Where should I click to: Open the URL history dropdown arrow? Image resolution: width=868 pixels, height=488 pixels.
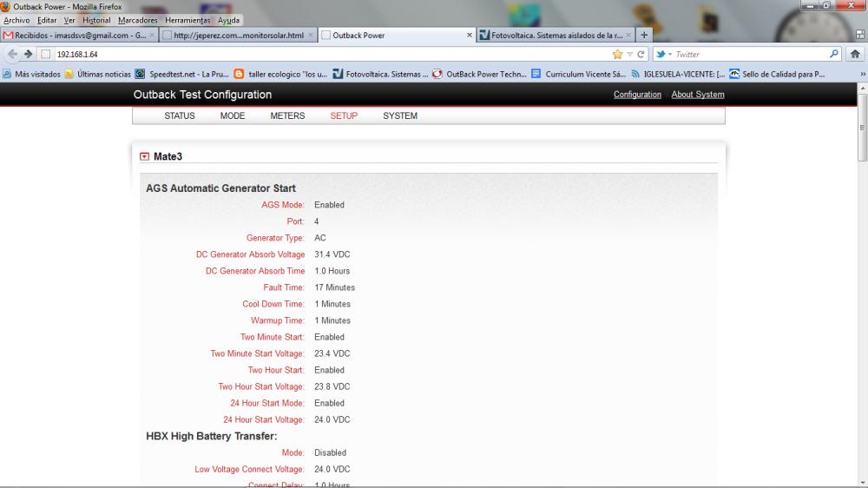[629, 55]
